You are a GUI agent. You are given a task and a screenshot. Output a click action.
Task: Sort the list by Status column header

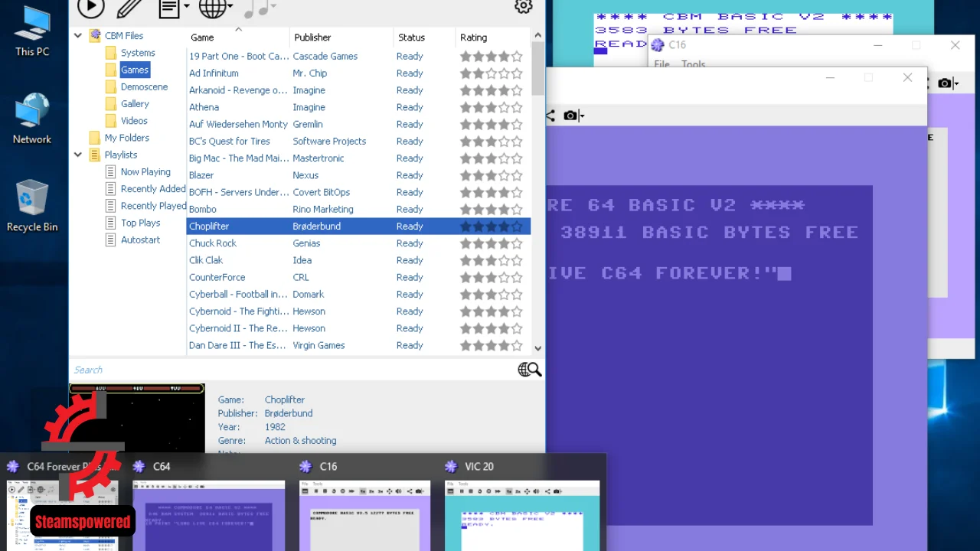coord(424,37)
